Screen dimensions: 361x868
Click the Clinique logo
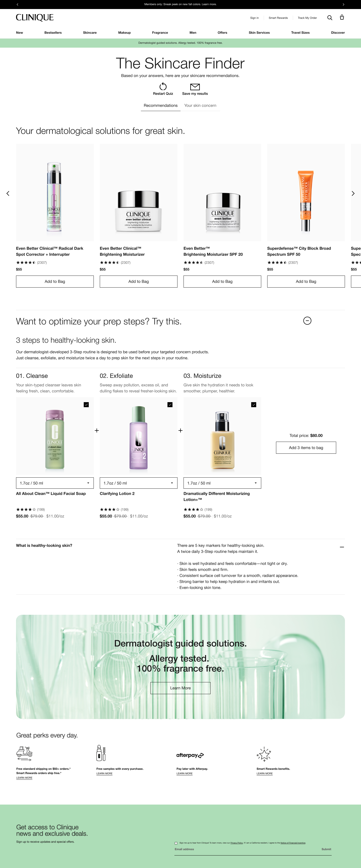tap(35, 18)
